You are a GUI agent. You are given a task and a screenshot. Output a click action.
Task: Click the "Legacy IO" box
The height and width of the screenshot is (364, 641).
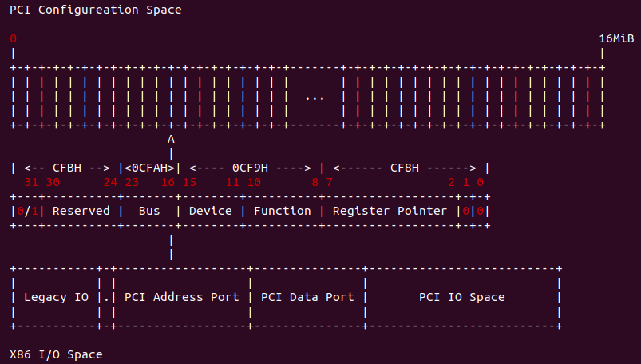tap(56, 297)
